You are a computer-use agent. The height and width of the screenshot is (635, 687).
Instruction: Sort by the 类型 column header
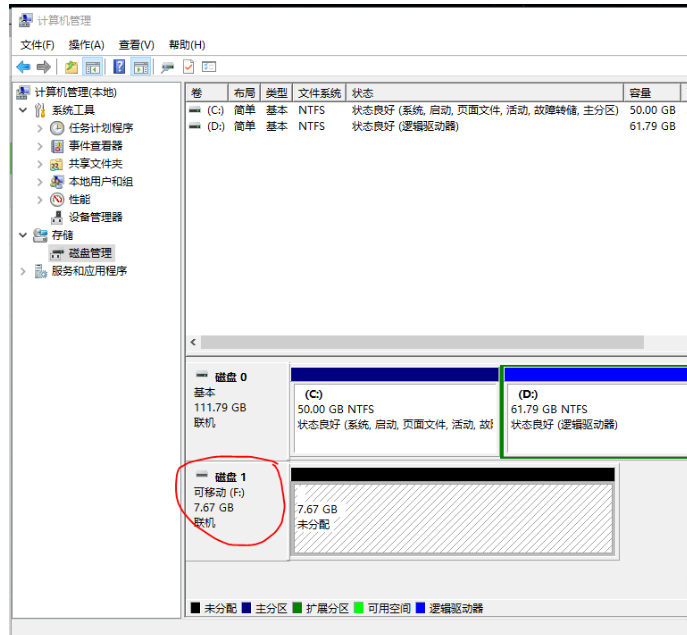276,93
